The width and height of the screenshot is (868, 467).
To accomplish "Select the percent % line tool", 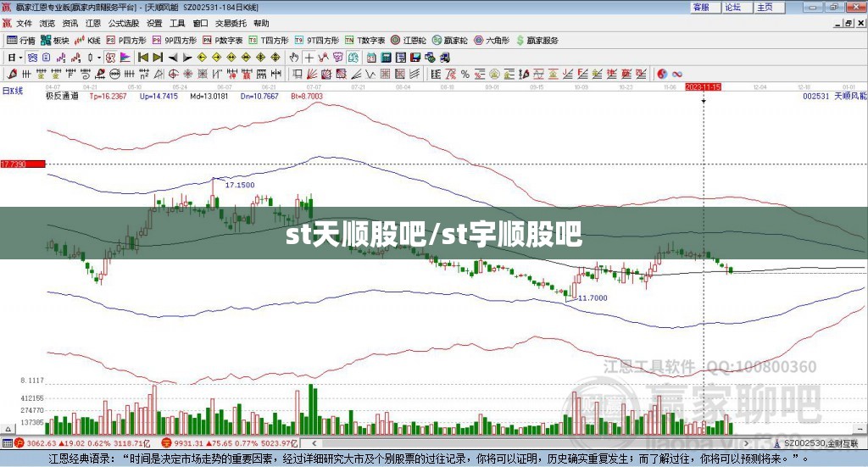I will pos(465,74).
